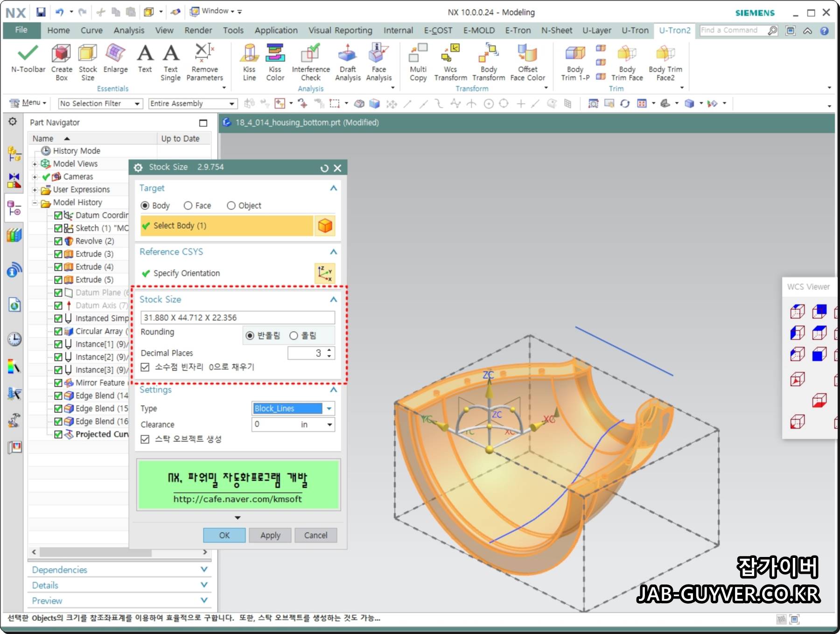Open the Face Analysis tool
The image size is (840, 634).
379,63
